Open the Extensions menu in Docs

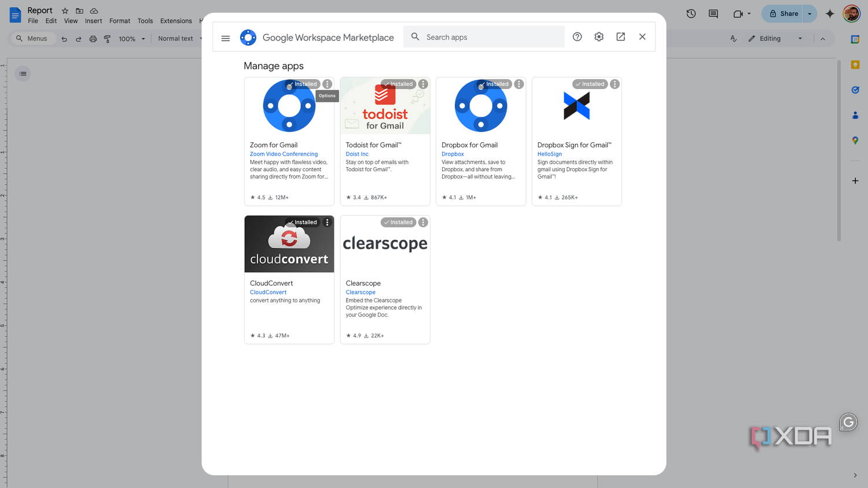[x=176, y=21]
